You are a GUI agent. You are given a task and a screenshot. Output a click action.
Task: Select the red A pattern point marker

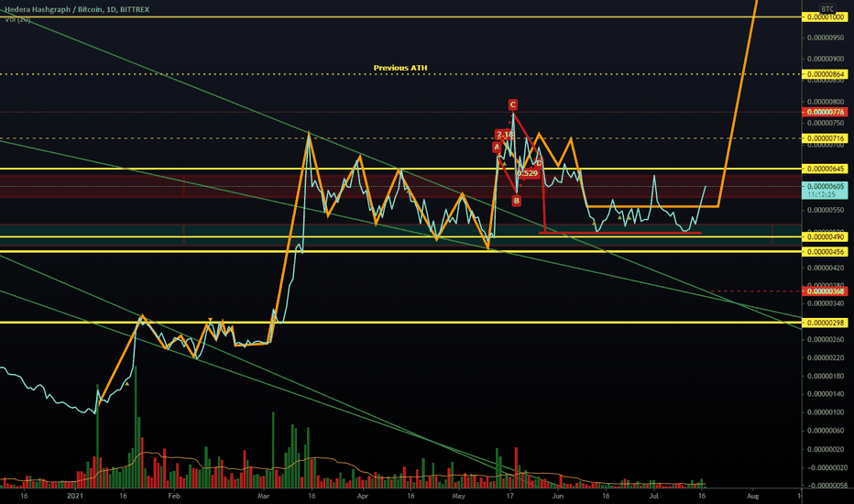pyautogui.click(x=496, y=147)
